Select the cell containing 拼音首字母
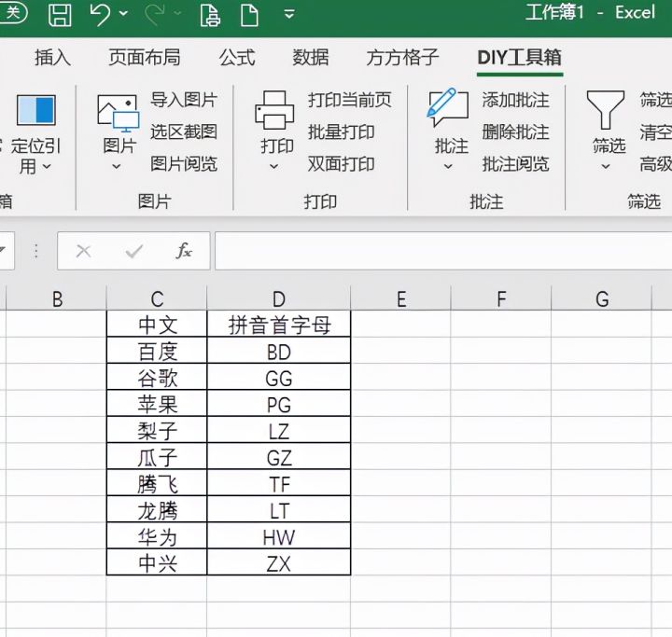The width and height of the screenshot is (672, 637). pyautogui.click(x=278, y=325)
